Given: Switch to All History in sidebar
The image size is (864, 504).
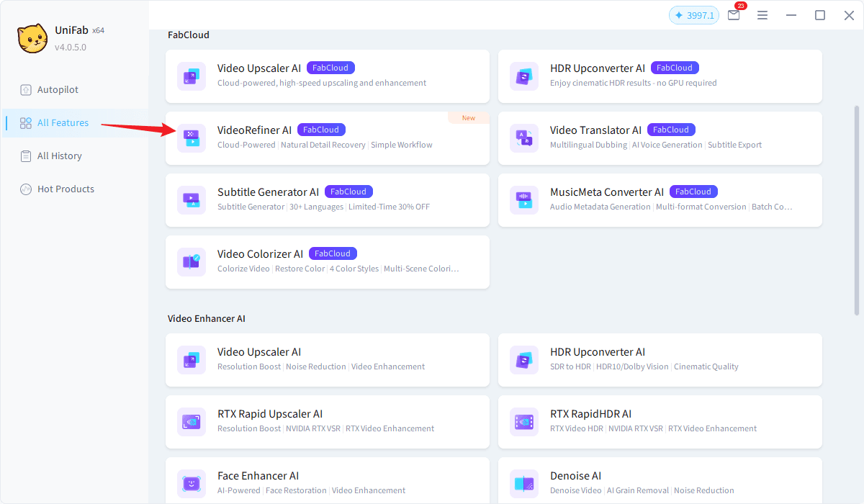Looking at the screenshot, I should coord(59,156).
